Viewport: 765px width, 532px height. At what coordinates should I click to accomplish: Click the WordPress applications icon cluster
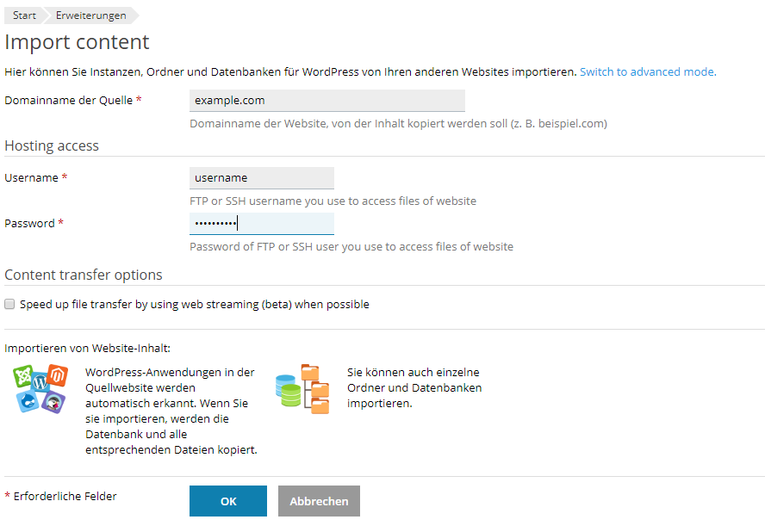(x=40, y=389)
